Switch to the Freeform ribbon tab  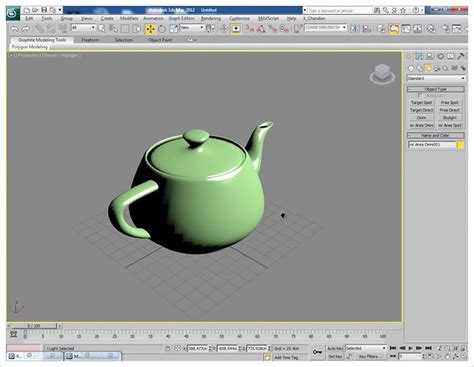[90, 40]
